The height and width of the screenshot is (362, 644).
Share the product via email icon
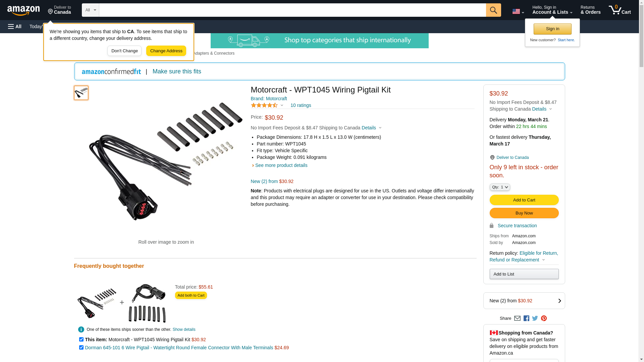(517, 318)
